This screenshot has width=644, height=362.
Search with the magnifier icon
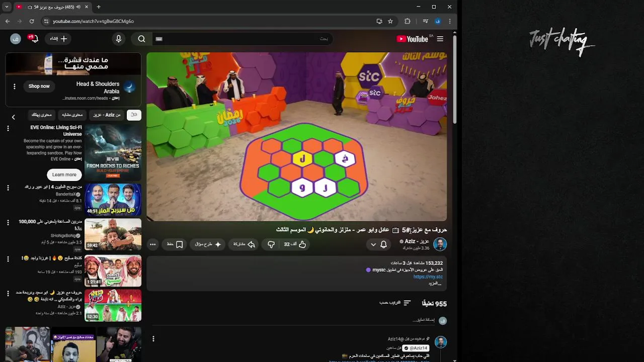(x=142, y=39)
